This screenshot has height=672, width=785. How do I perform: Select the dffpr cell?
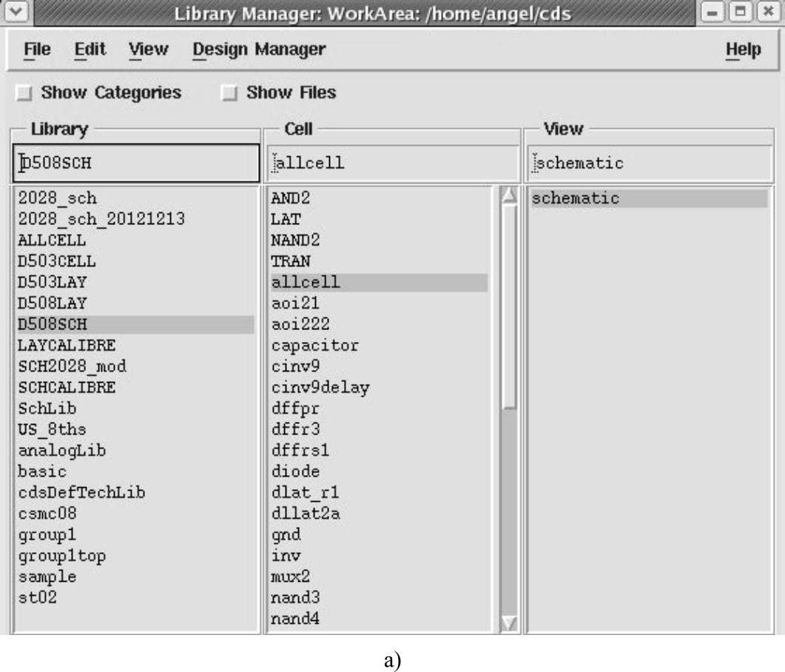295,409
